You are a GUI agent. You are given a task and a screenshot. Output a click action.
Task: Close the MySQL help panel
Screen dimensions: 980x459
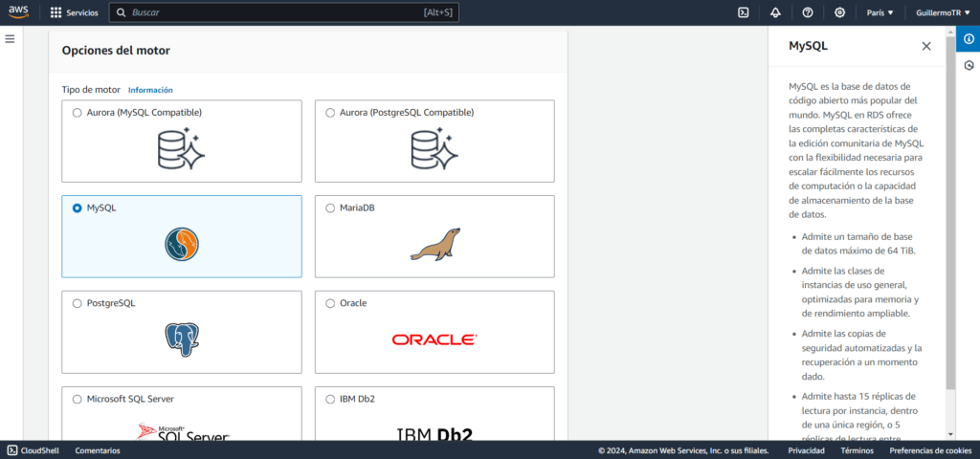926,46
